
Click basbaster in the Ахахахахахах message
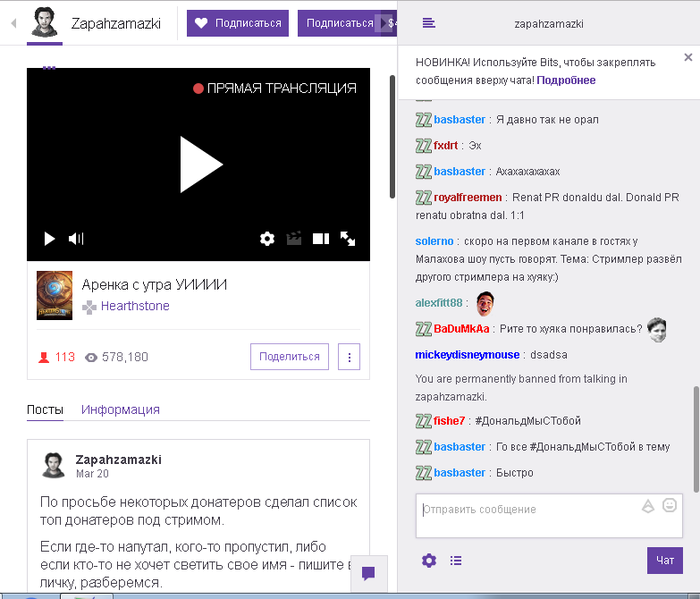[459, 171]
